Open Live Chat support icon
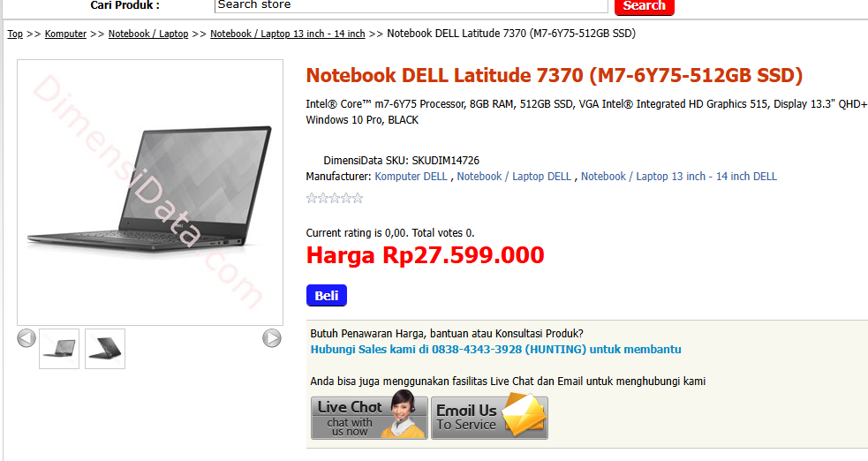Image resolution: width=868 pixels, height=461 pixels. pos(369,418)
